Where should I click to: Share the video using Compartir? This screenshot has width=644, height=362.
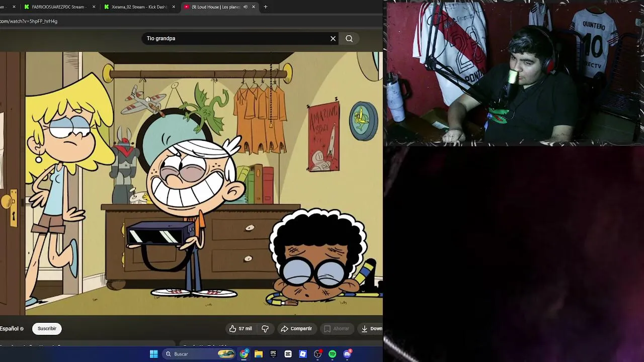click(x=297, y=328)
